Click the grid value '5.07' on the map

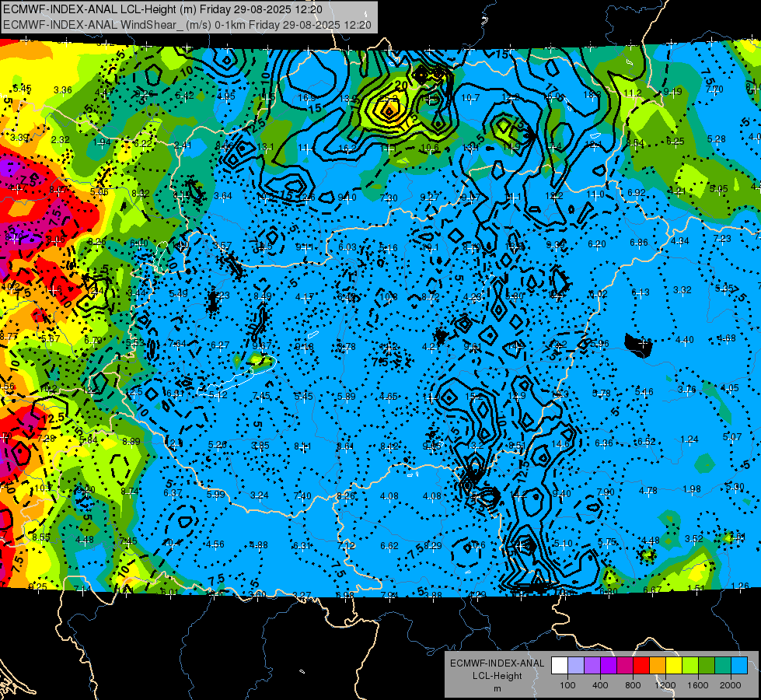click(732, 437)
